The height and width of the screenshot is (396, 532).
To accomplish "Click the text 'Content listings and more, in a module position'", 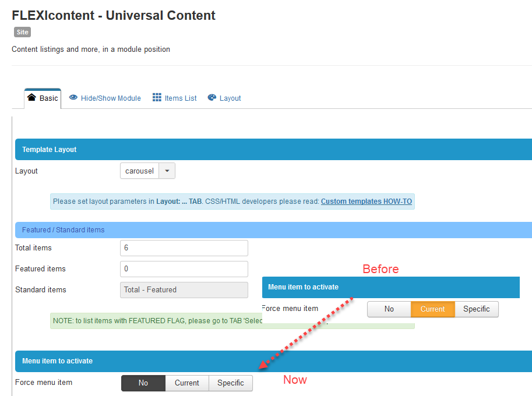I will tap(91, 49).
